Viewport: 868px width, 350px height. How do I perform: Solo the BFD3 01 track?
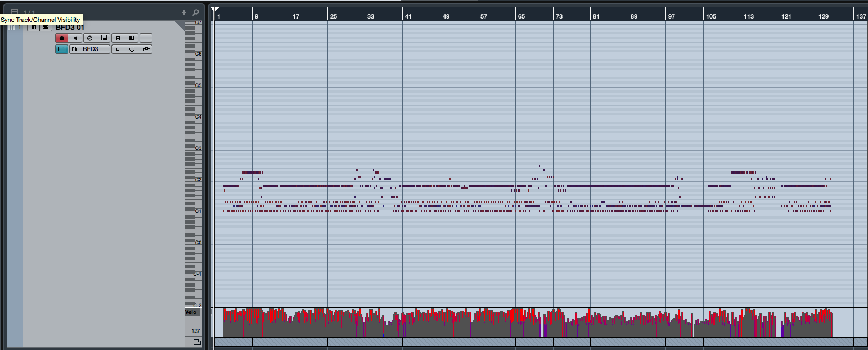(46, 27)
